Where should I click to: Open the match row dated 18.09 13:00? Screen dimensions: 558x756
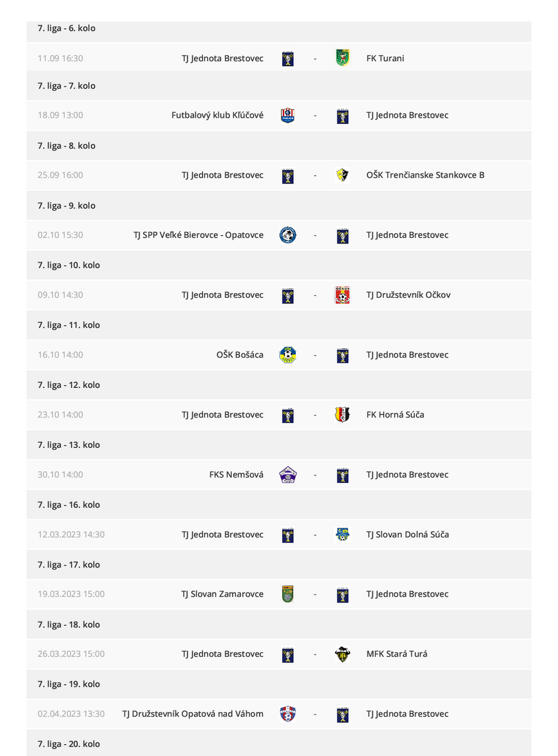[279, 116]
